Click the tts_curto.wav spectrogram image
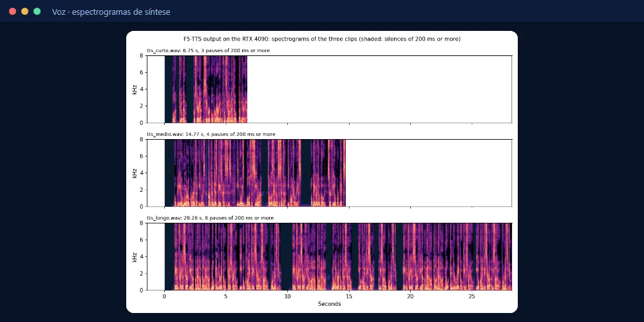This screenshot has height=322, width=644. (206, 89)
